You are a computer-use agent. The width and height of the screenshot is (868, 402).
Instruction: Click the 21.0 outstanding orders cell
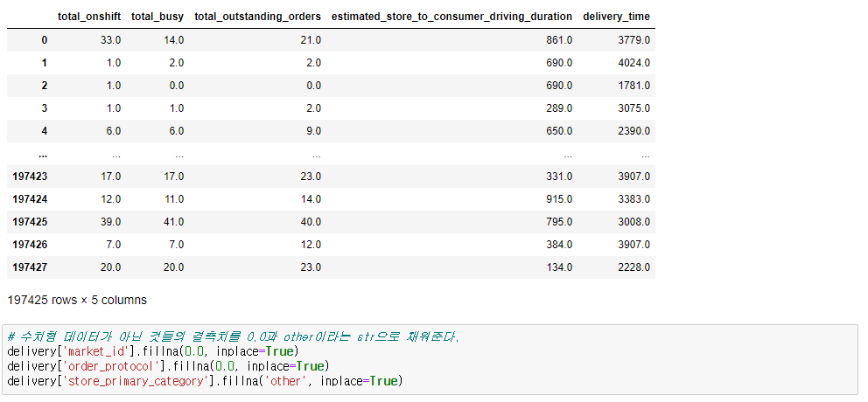pos(311,40)
